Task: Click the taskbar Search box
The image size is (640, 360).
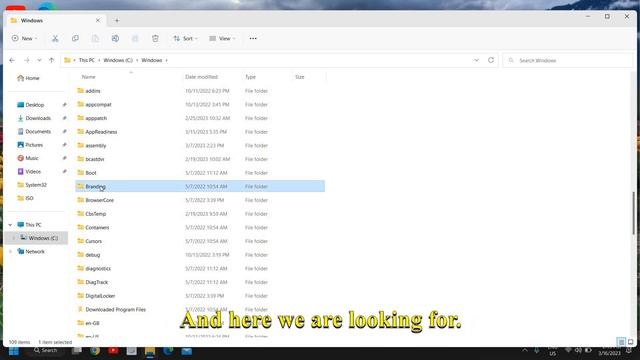Action: (x=45, y=351)
